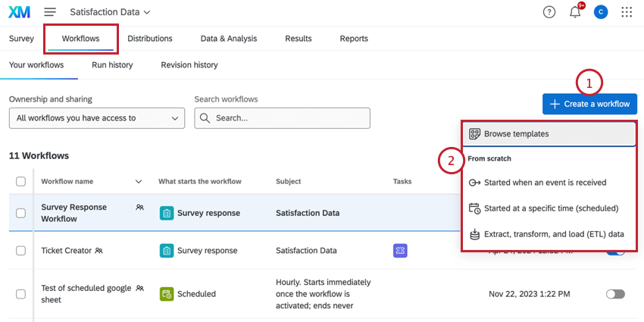Click the Ticket Creator tasks icon
Screen dimensions: 644x322
pyautogui.click(x=401, y=251)
